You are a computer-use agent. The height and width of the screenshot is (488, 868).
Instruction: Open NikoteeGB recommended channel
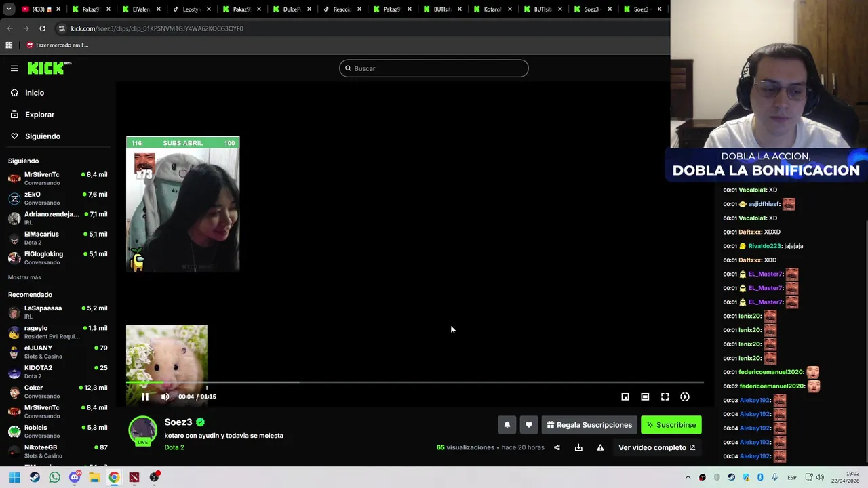(58, 451)
